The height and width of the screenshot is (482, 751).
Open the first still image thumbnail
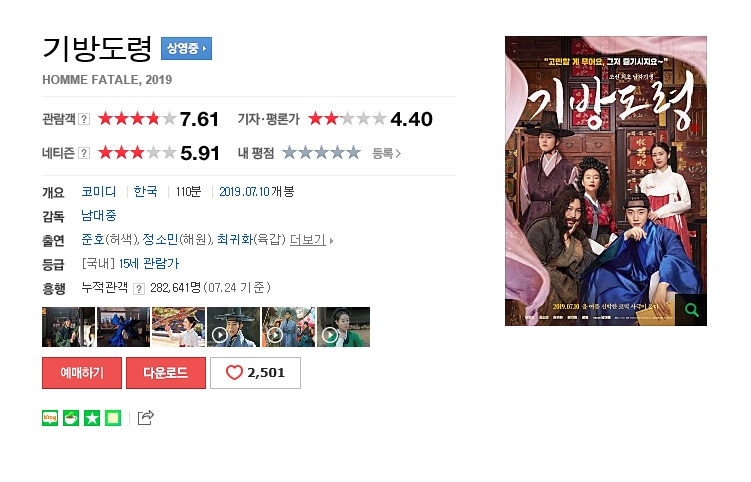pyautogui.click(x=68, y=327)
